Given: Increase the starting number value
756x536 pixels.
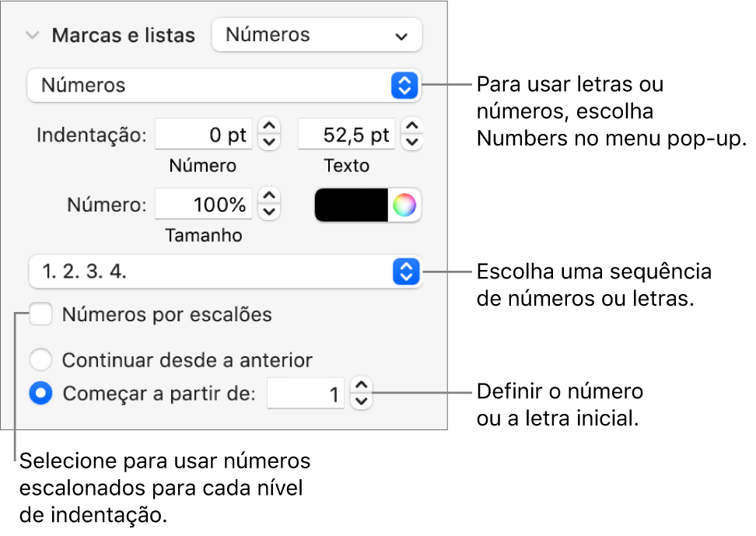Looking at the screenshot, I should pos(362,387).
